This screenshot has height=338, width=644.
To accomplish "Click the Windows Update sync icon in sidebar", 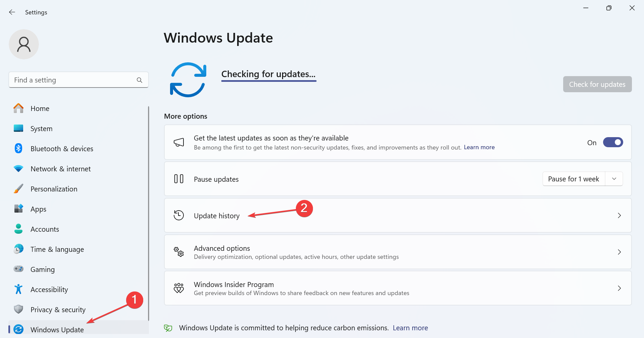I will point(18,329).
